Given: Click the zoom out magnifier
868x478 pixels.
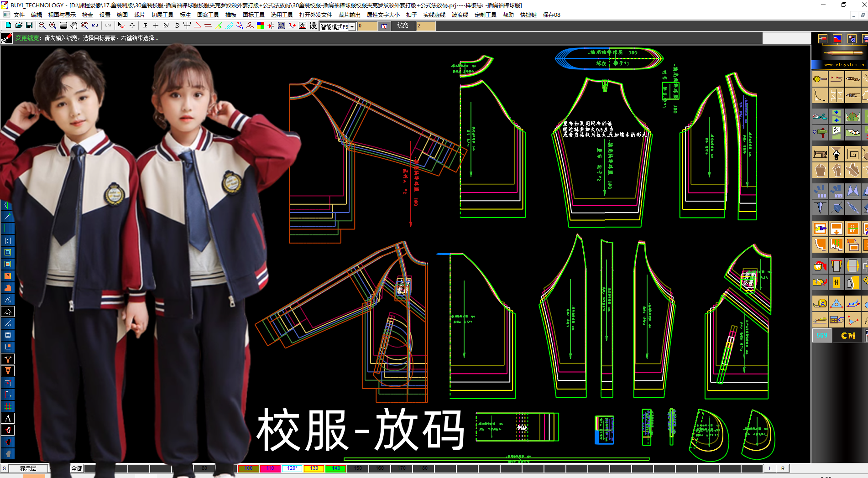Looking at the screenshot, I should (x=42, y=26).
